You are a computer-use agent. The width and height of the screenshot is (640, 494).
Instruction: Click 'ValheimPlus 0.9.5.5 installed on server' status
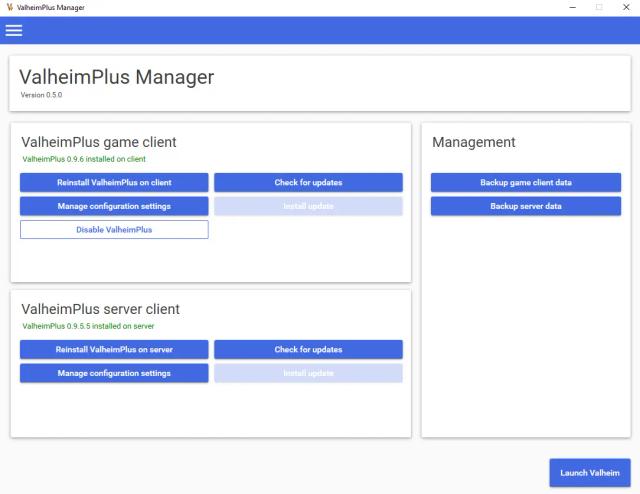pos(88,326)
